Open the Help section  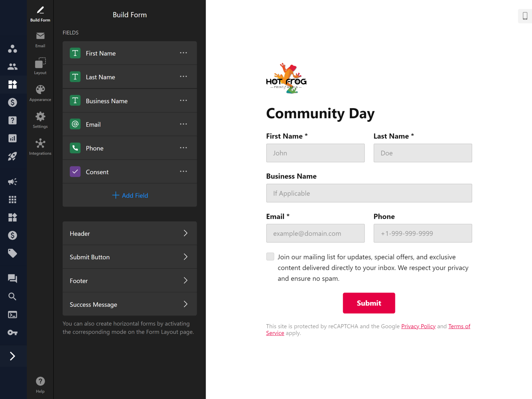pos(40,384)
